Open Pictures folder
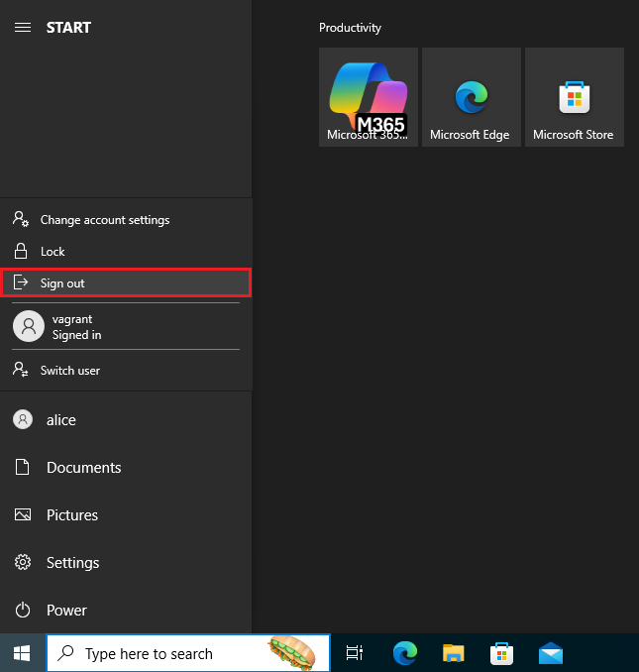 tap(126, 515)
